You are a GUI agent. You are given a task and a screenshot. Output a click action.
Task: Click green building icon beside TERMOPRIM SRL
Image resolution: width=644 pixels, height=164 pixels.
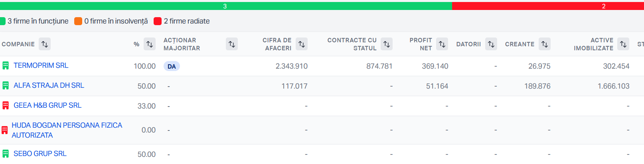pos(6,65)
